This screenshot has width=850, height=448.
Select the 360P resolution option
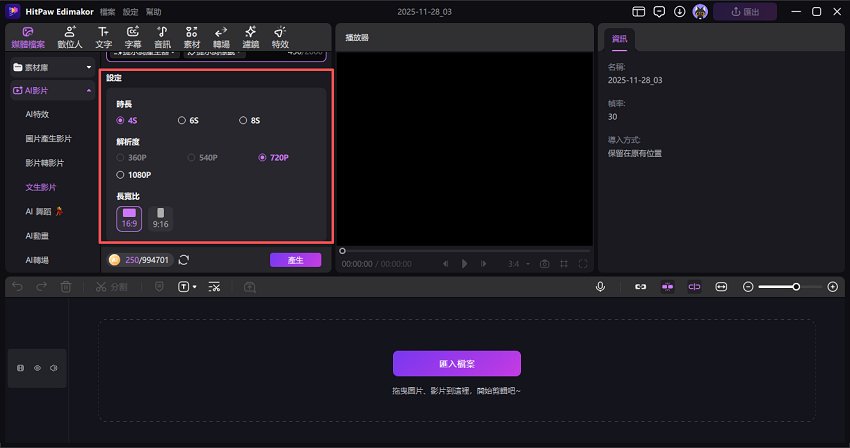tap(131, 157)
